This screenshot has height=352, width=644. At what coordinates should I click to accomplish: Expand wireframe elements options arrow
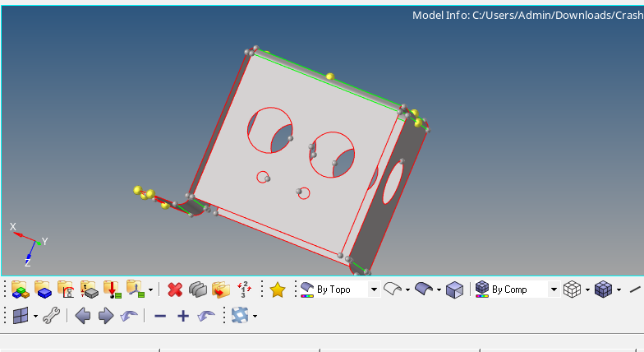[587, 289]
